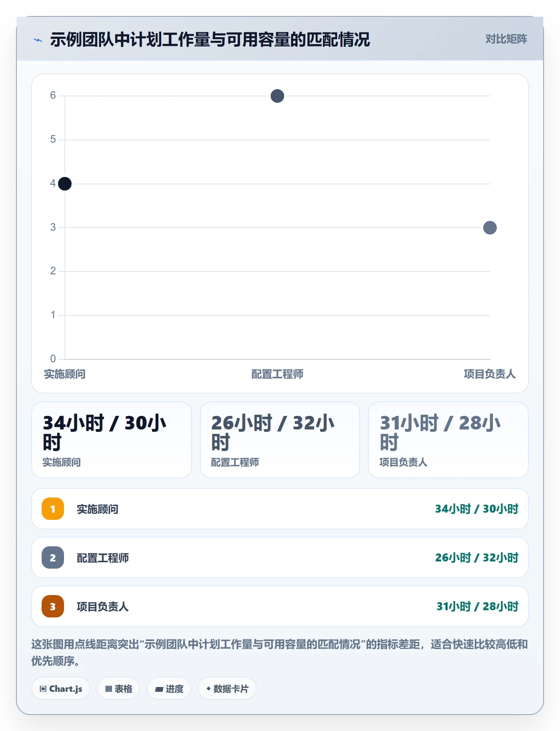560x731 pixels.
Task: Click the 表格 tag chip
Action: pos(118,688)
